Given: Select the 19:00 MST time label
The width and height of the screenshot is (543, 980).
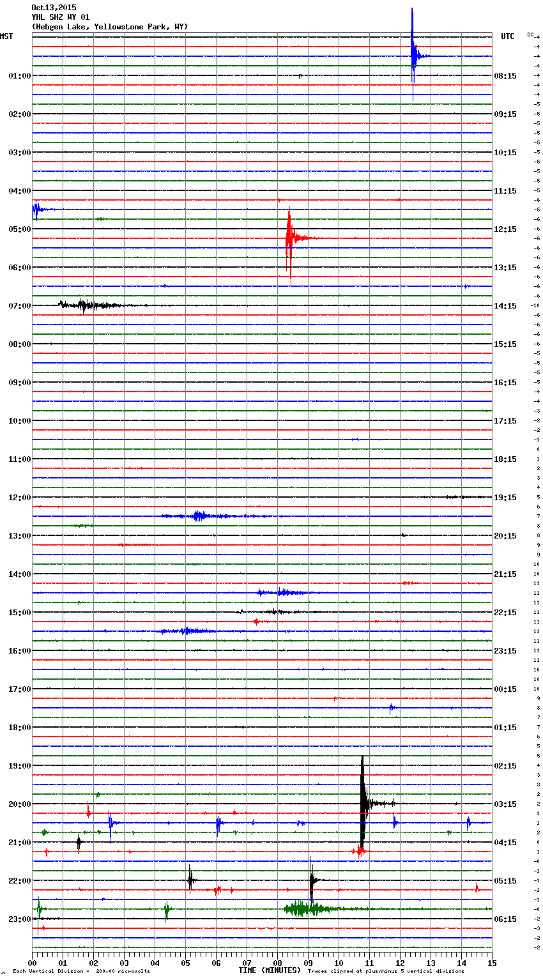Looking at the screenshot, I should tap(20, 766).
